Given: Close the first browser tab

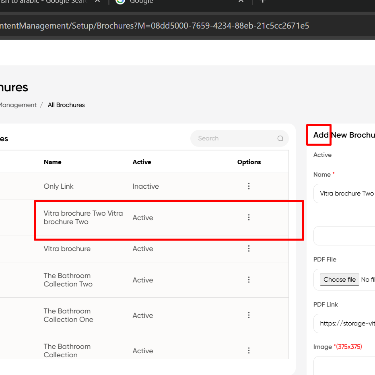Looking at the screenshot, I should [x=97, y=2].
